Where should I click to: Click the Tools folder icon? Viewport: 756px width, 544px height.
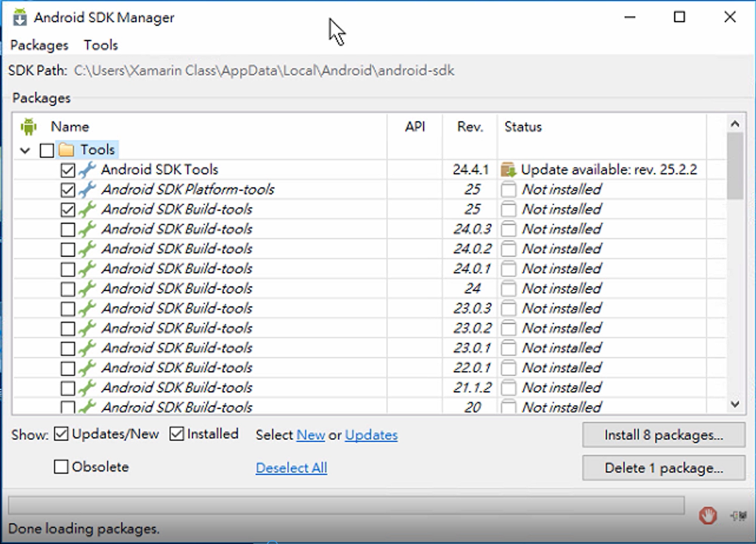[67, 150]
